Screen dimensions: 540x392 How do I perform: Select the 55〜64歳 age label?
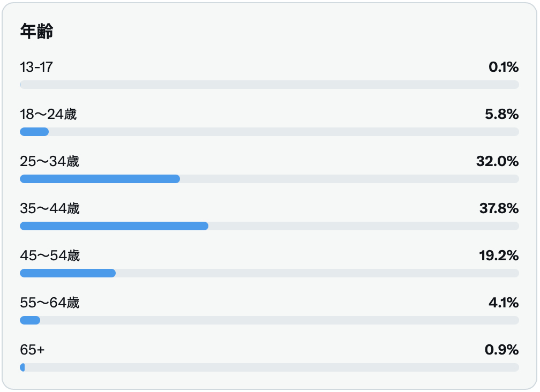coord(50,303)
